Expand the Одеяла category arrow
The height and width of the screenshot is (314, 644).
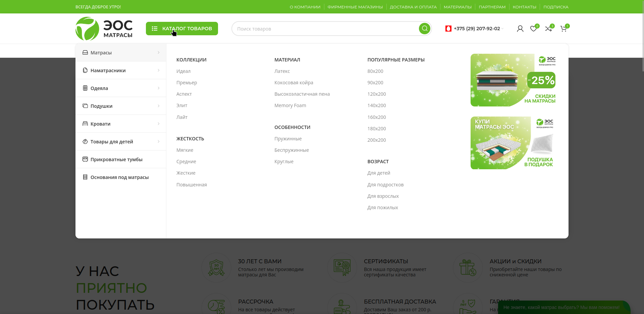point(159,88)
